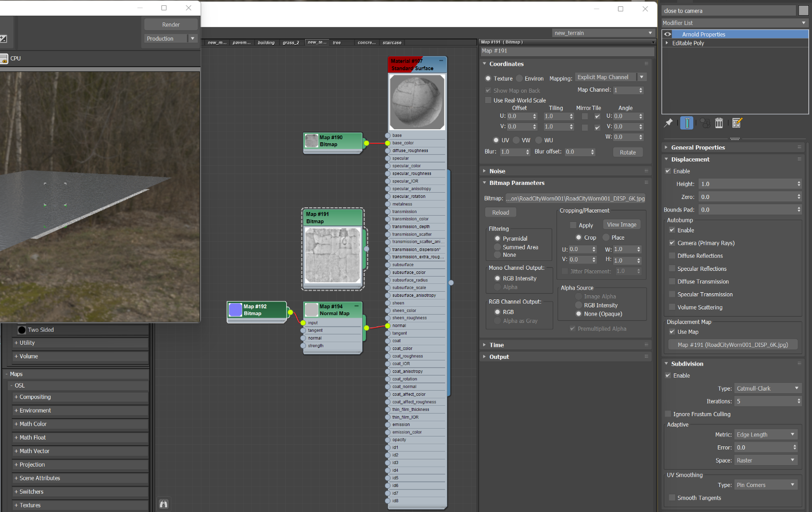Hide Arnold Properties modifier with eye icon

(667, 34)
